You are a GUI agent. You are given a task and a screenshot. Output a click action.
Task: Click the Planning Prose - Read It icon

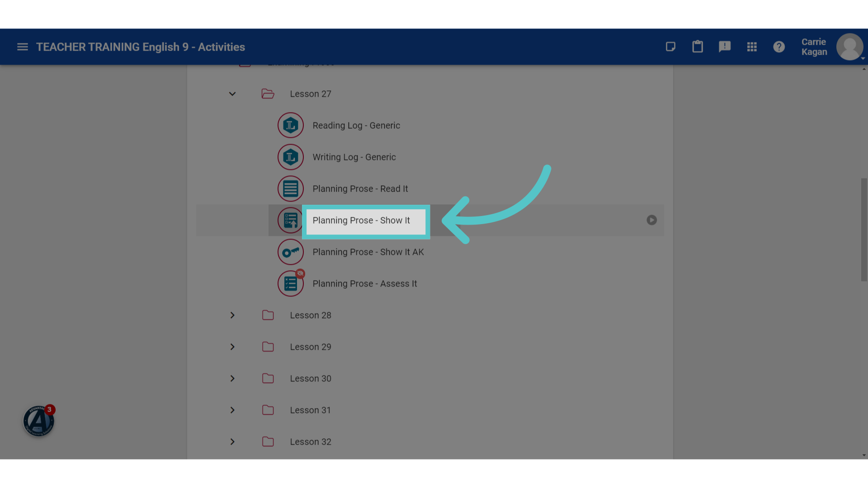290,188
